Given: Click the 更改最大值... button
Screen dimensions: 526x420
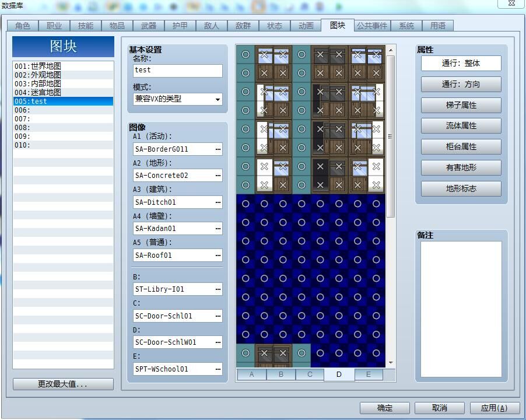Looking at the screenshot, I should [x=63, y=384].
